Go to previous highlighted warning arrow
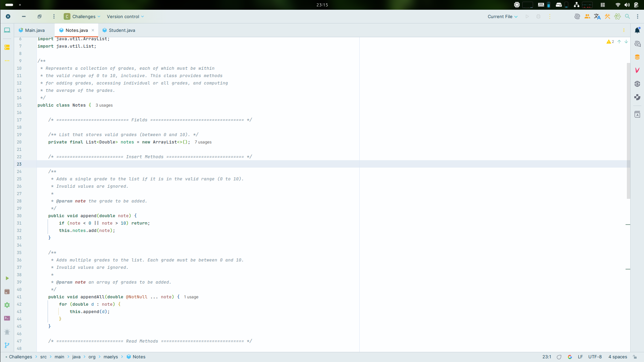Viewport: 644px width, 362px height. pyautogui.click(x=619, y=42)
